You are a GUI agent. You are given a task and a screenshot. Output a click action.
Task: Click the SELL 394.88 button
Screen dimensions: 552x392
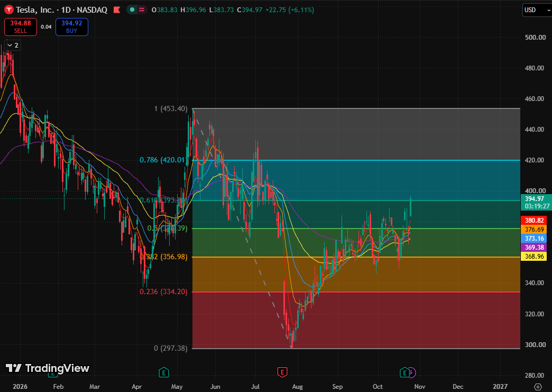[x=21, y=27]
